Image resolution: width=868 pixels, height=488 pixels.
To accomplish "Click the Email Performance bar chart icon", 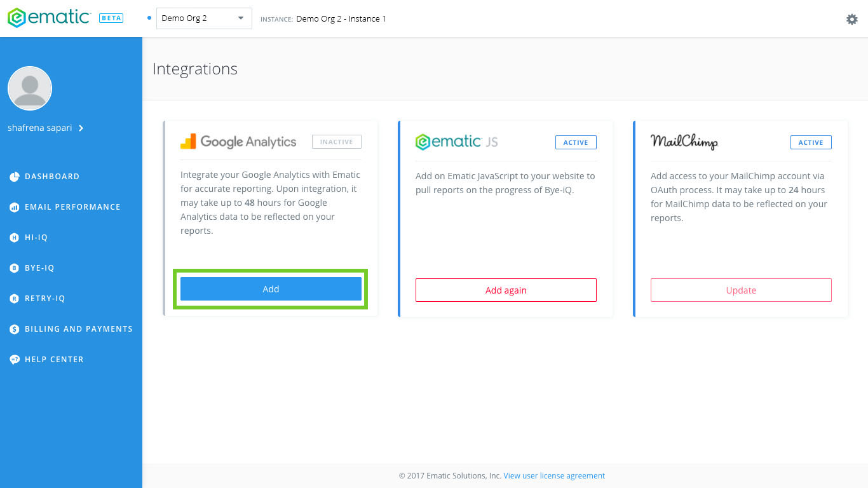I will [x=14, y=207].
